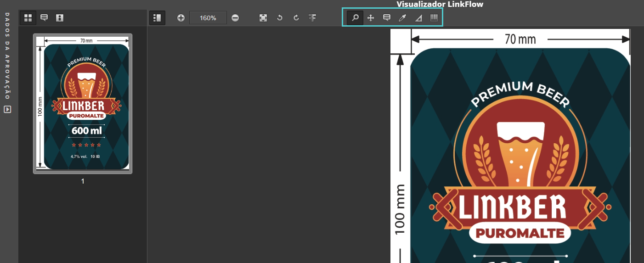Image resolution: width=644 pixels, height=263 pixels.
Task: Click the play arrow icon below Dados da Aprovação
Action: (7, 109)
